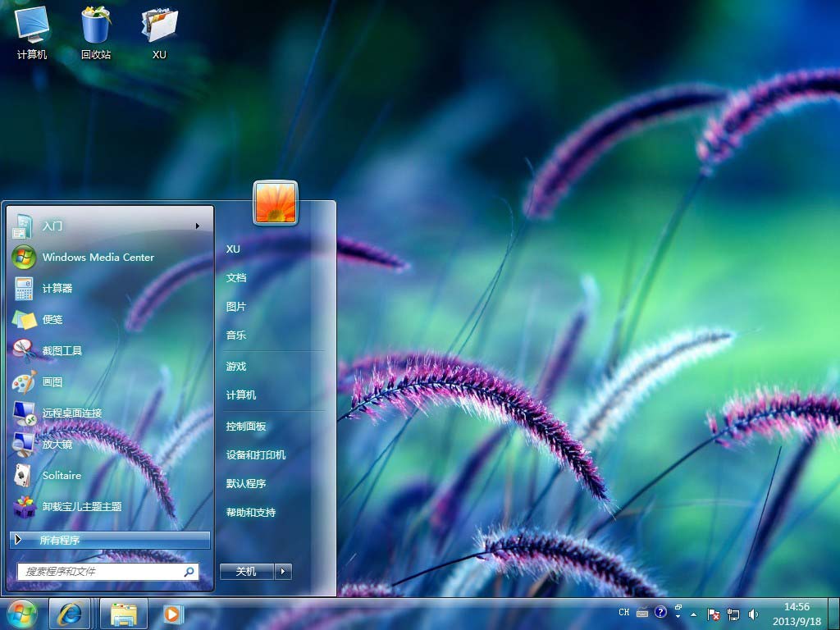840x630 pixels.
Task: Launch Paint (画图)
Action: point(52,381)
